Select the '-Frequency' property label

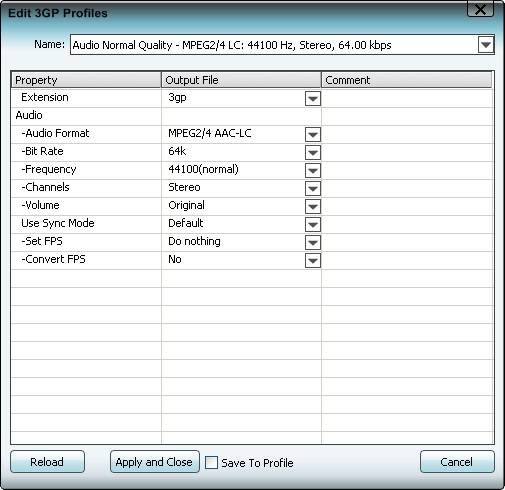pyautogui.click(x=49, y=169)
